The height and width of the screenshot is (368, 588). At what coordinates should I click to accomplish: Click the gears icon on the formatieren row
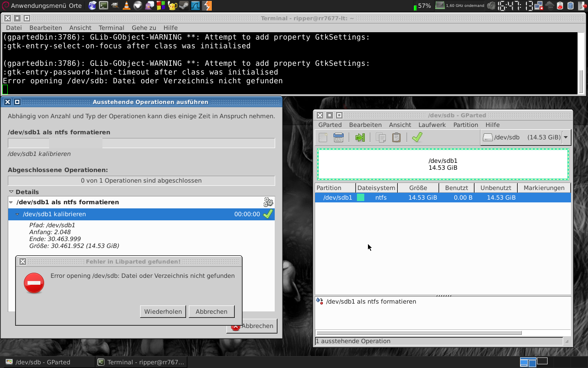268,202
